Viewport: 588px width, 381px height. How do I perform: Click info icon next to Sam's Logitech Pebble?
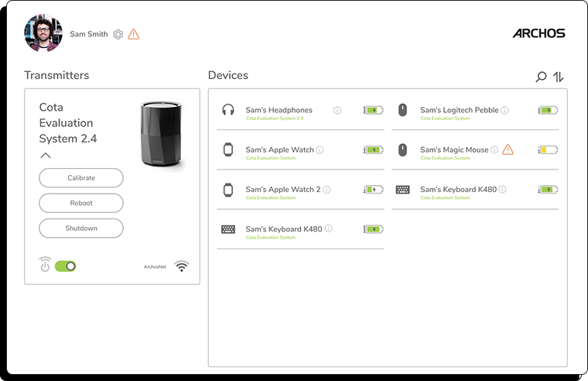(504, 110)
